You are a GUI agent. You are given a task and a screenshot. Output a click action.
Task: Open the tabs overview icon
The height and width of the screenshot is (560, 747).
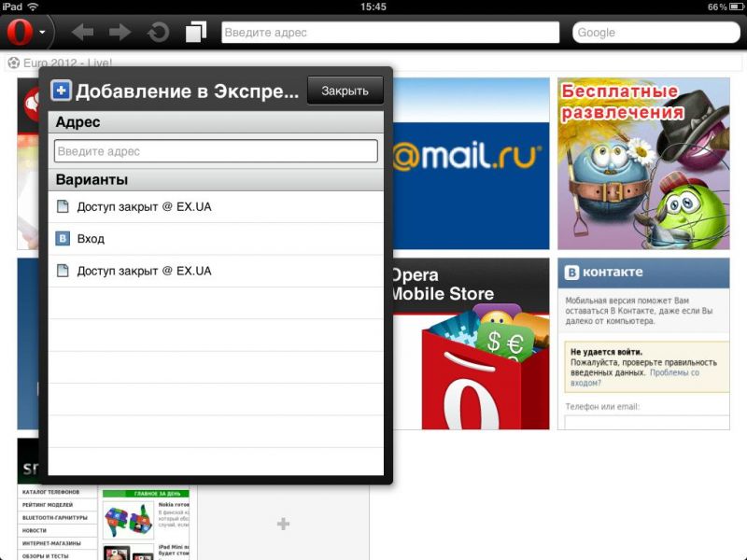[x=195, y=32]
